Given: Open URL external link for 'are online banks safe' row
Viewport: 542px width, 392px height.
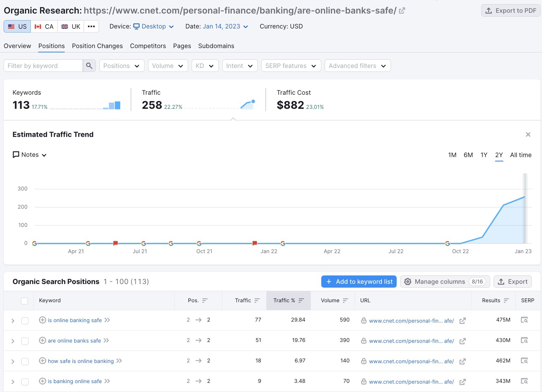Looking at the screenshot, I should (x=462, y=341).
